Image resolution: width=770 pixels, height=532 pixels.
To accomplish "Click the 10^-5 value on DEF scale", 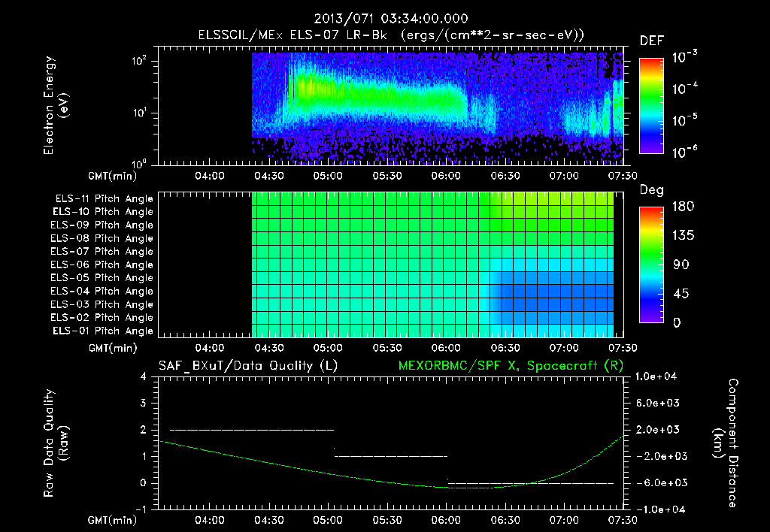I will coord(684,119).
